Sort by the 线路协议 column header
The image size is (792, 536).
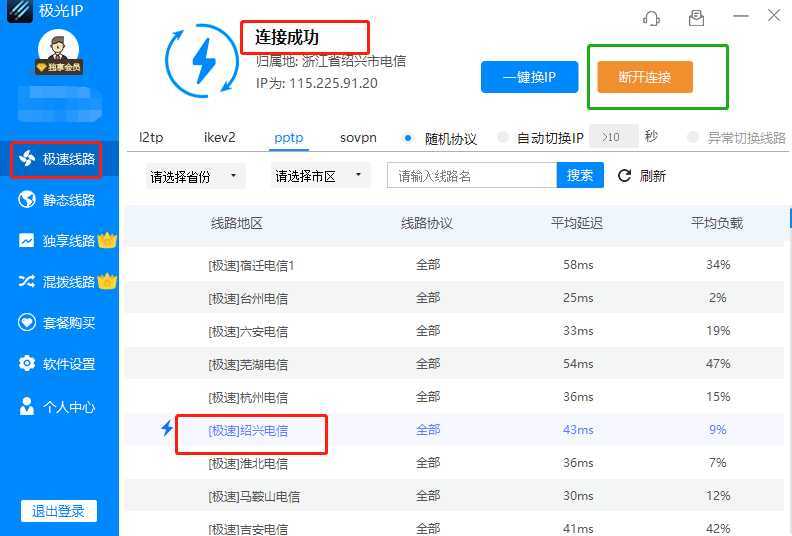click(427, 223)
